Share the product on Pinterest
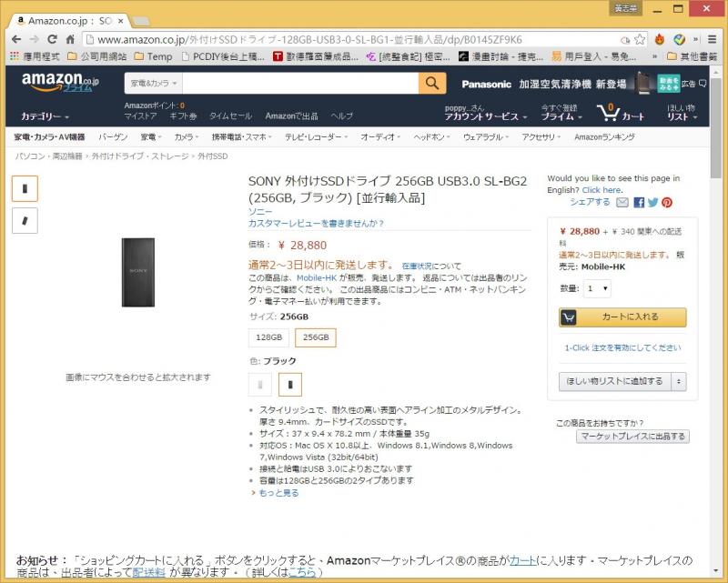This screenshot has width=728, height=583. click(667, 203)
